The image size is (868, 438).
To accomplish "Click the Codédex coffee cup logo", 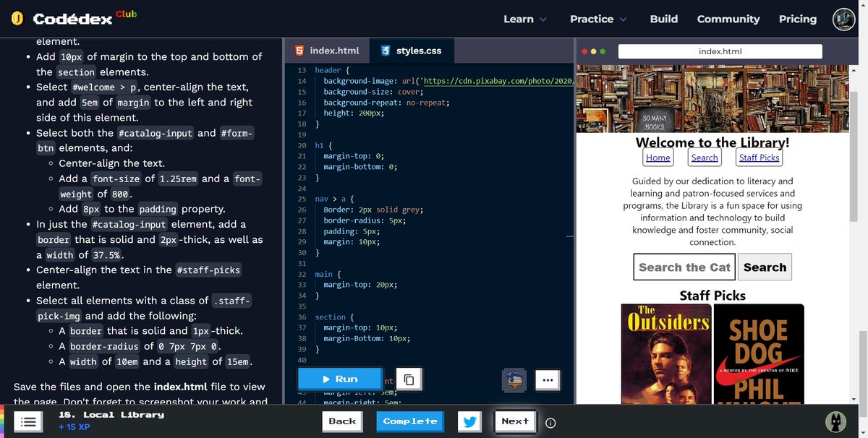I will click(x=18, y=18).
